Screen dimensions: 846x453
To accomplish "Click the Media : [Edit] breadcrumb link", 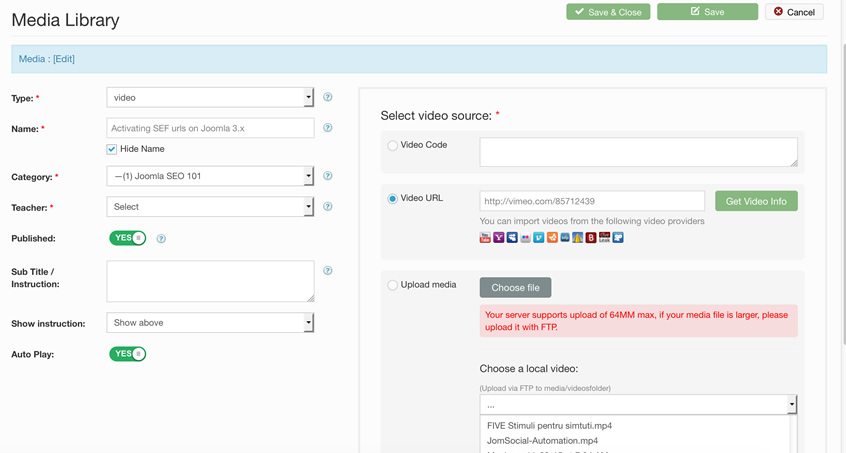I will [47, 59].
